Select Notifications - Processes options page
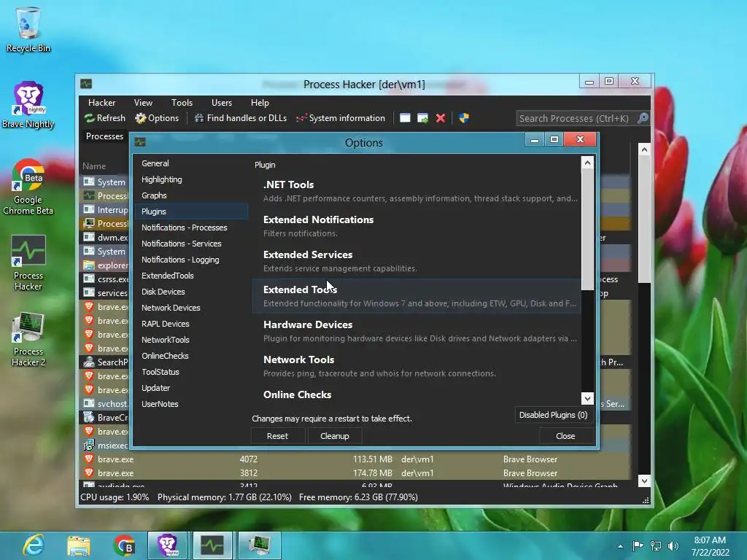Screen dimensions: 747x560 [192, 227]
